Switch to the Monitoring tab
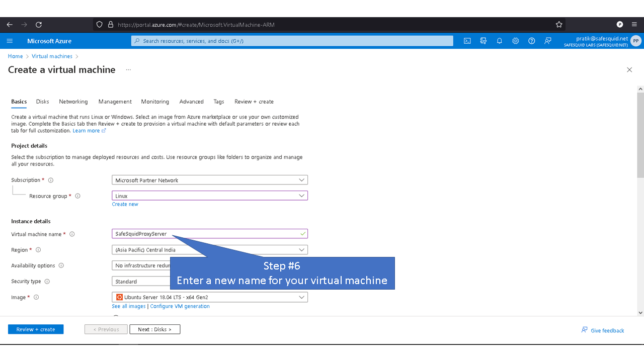Viewport: 644px width, 362px height. tap(155, 102)
